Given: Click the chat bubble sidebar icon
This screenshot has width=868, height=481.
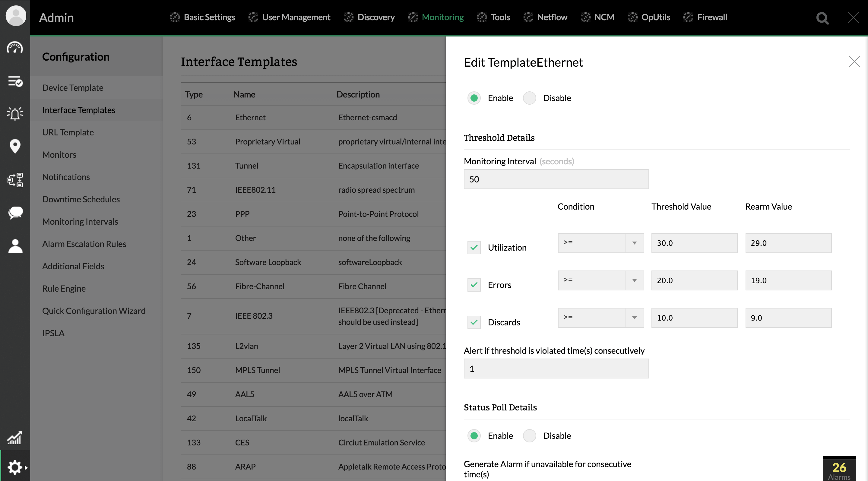Looking at the screenshot, I should point(15,213).
